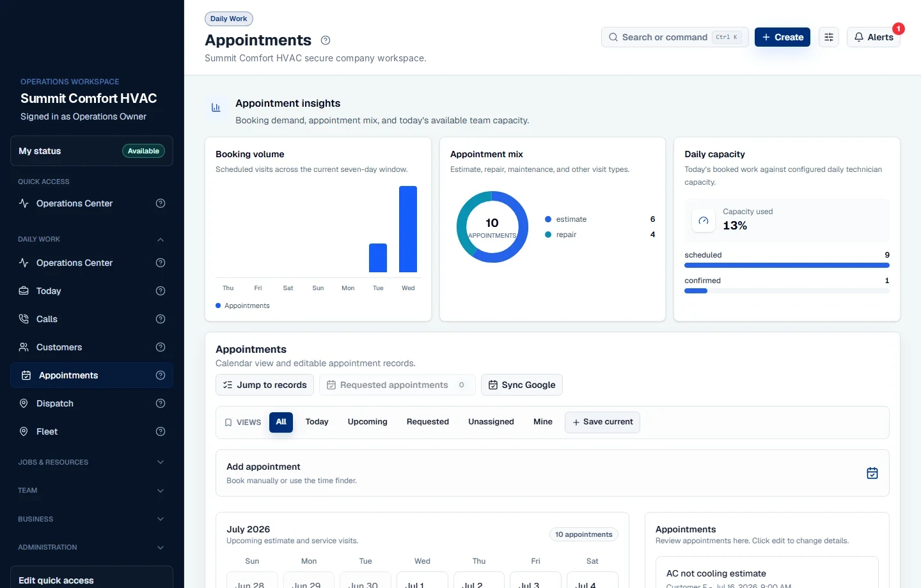Click Appointment insights chart icon
The height and width of the screenshot is (588, 921).
click(x=216, y=107)
